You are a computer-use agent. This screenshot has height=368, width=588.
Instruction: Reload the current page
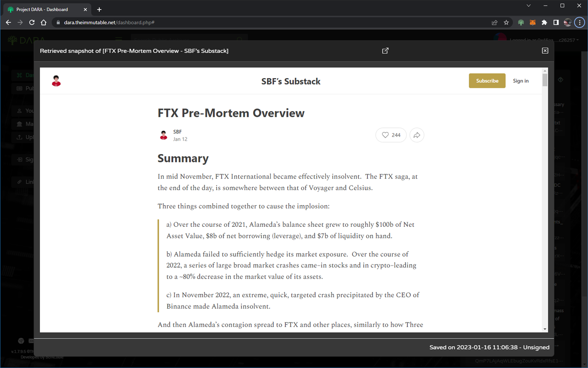[32, 22]
